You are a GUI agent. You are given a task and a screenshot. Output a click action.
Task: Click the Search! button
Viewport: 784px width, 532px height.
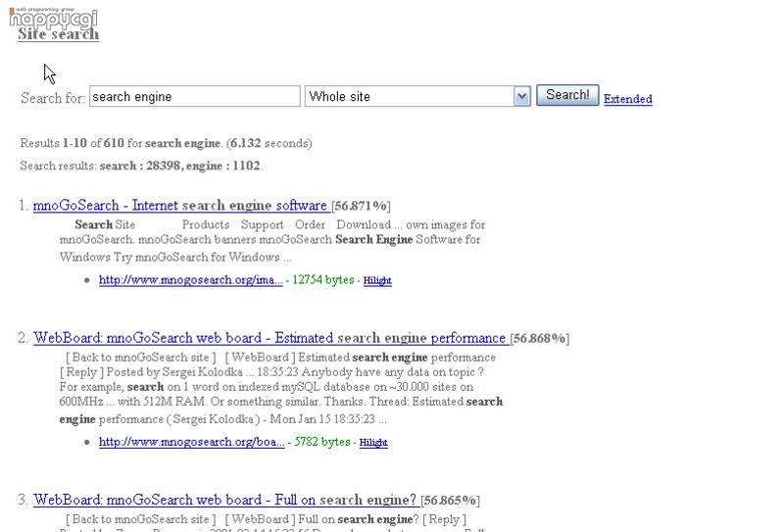click(x=567, y=95)
